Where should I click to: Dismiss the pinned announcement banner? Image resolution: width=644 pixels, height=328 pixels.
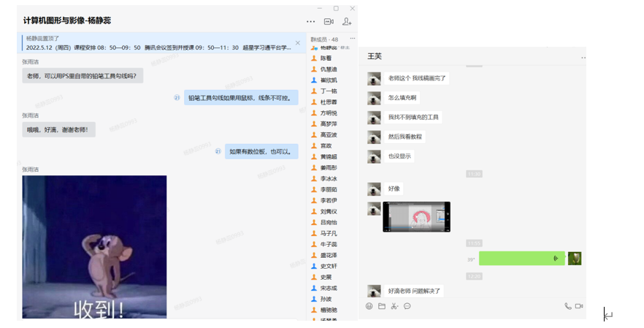(x=298, y=43)
